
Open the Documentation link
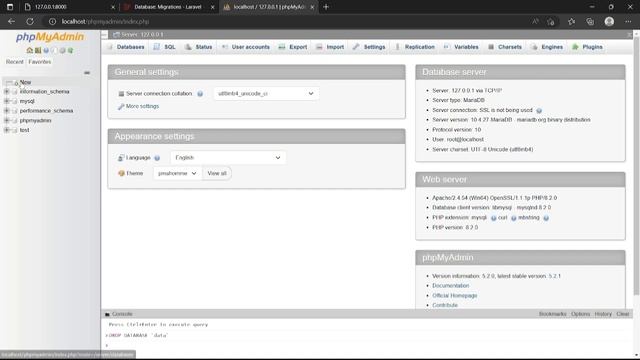pos(451,286)
